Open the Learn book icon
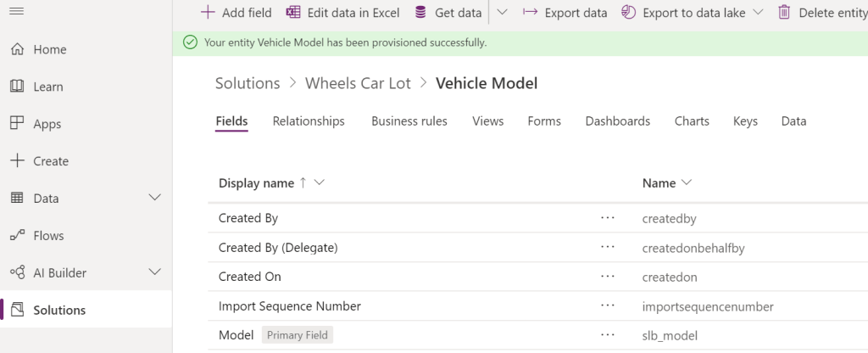The width and height of the screenshot is (868, 353). click(x=17, y=87)
